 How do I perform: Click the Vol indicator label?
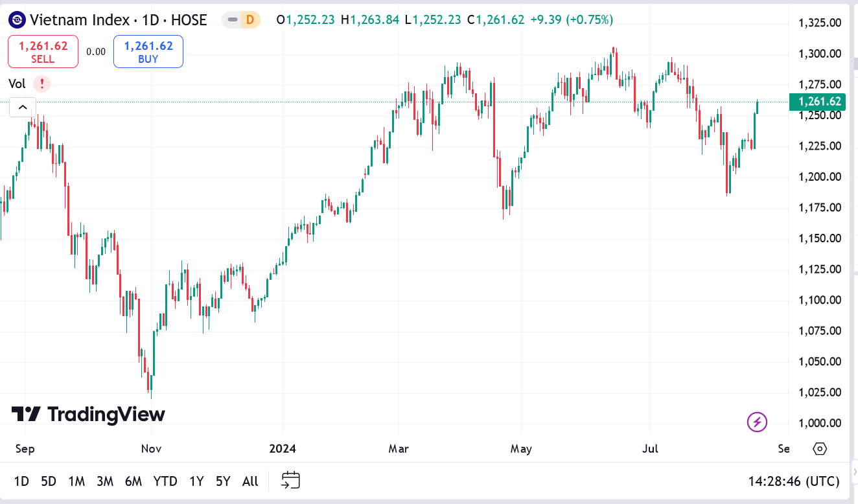(17, 84)
